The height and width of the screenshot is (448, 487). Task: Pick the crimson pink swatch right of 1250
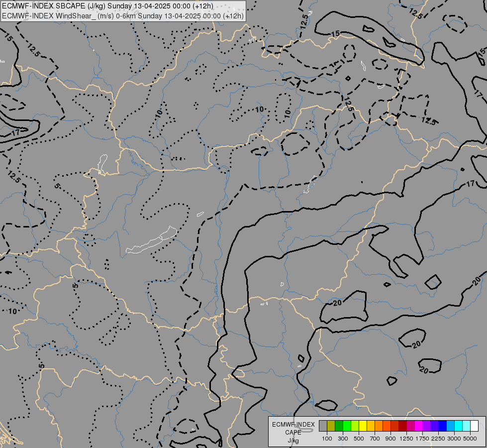point(410,426)
